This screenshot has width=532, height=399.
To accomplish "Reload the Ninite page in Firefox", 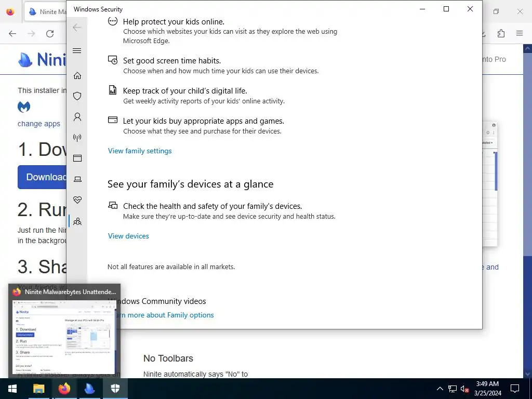I will tap(50, 34).
